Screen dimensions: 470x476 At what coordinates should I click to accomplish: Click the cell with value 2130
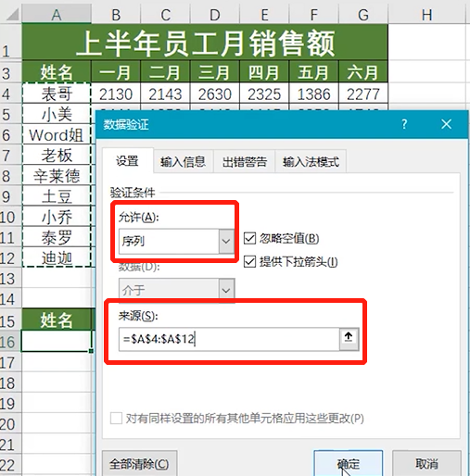(x=116, y=94)
